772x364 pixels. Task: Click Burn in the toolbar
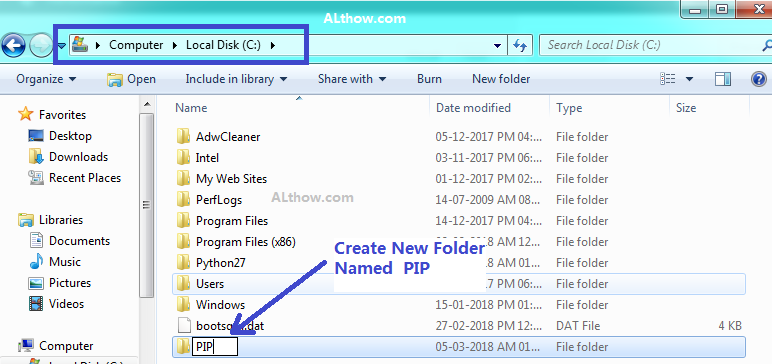tap(429, 79)
